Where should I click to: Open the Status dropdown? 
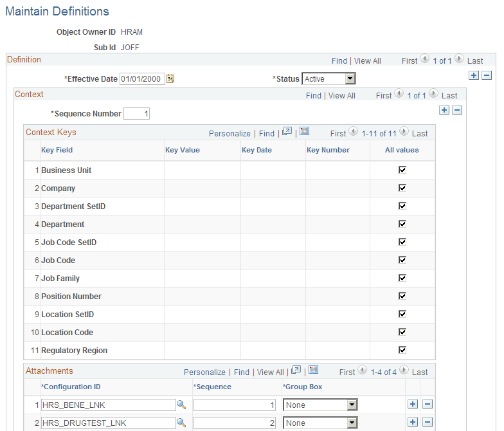(328, 78)
